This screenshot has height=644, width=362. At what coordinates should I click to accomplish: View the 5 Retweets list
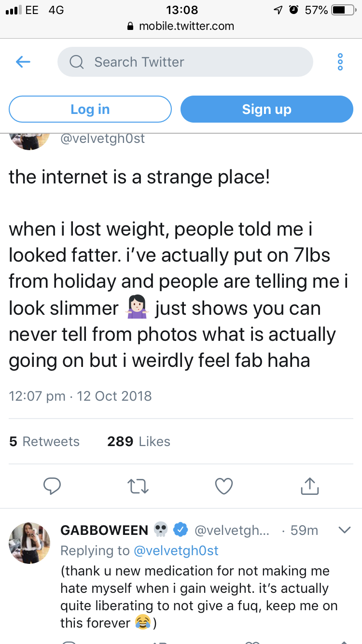[x=44, y=441]
